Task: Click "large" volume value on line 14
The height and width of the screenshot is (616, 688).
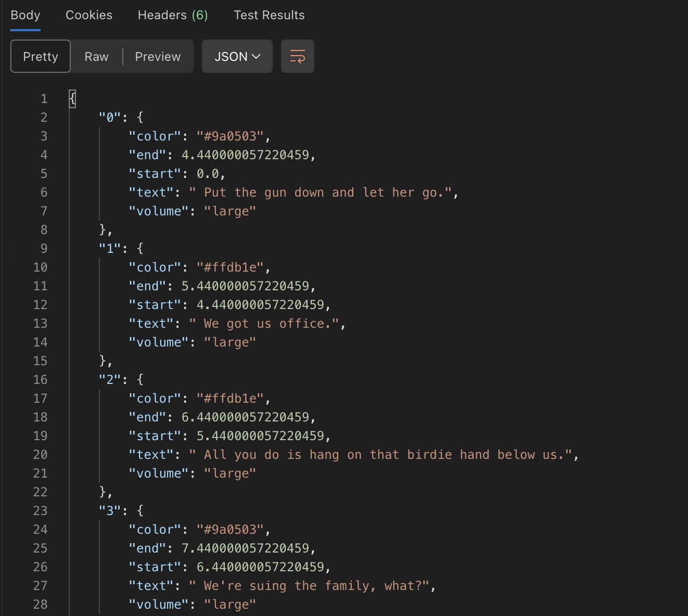Action: [230, 342]
